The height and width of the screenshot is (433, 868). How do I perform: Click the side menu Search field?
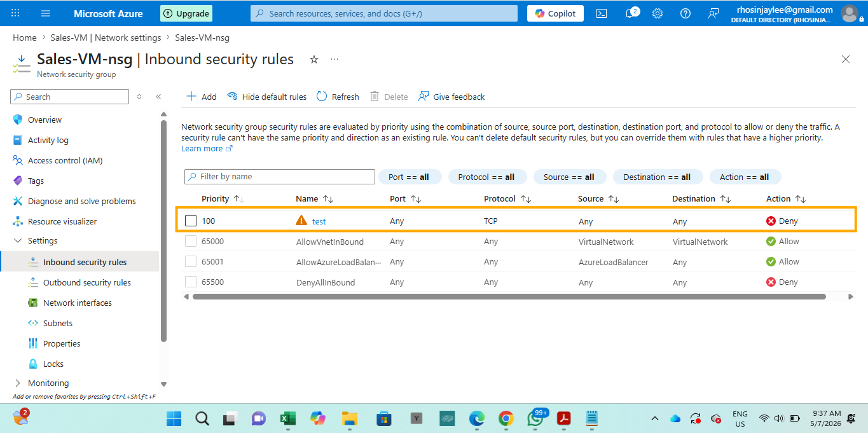coord(70,97)
